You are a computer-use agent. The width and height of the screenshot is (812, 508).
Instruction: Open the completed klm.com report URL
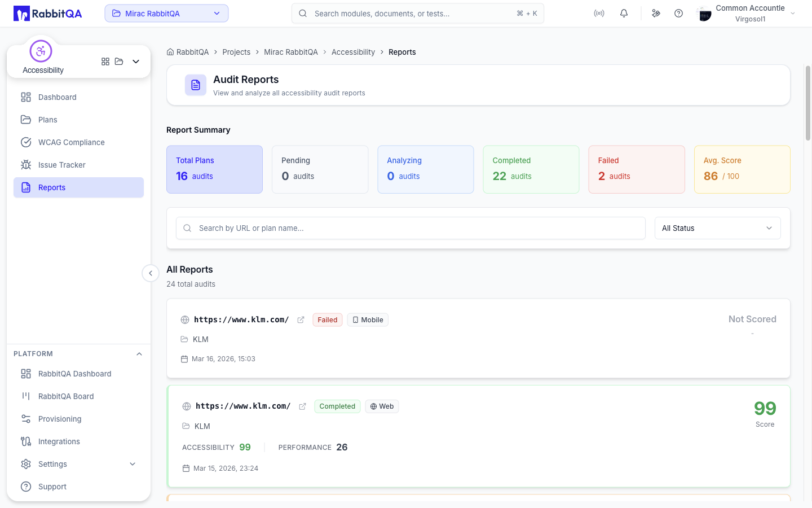243,406
